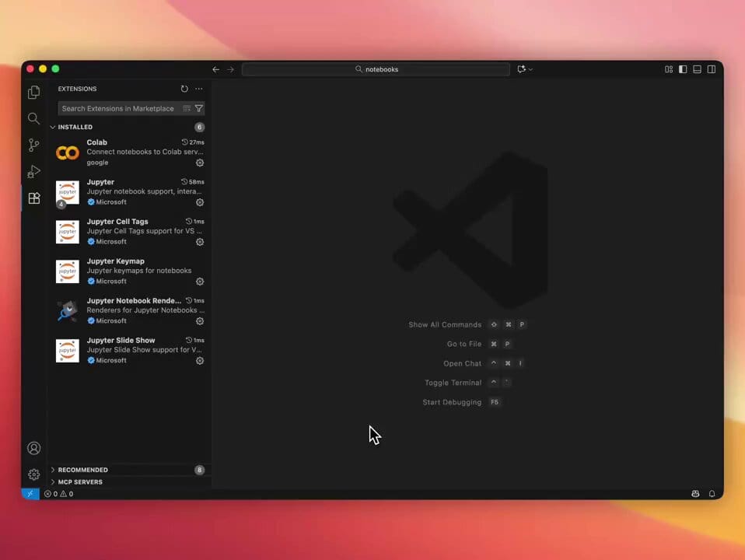Click Show All Commands shortcut hint
The width and height of the screenshot is (745, 560).
467,324
